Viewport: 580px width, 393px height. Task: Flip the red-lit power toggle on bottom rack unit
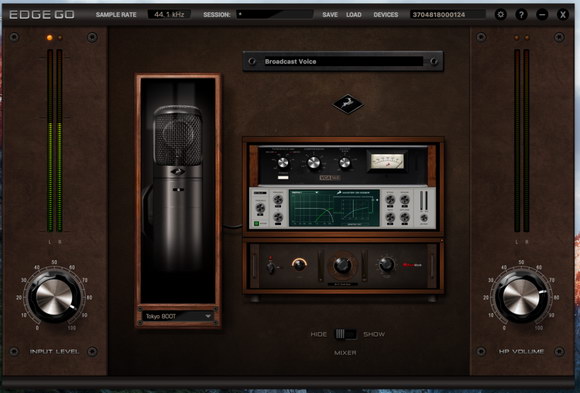click(x=271, y=266)
